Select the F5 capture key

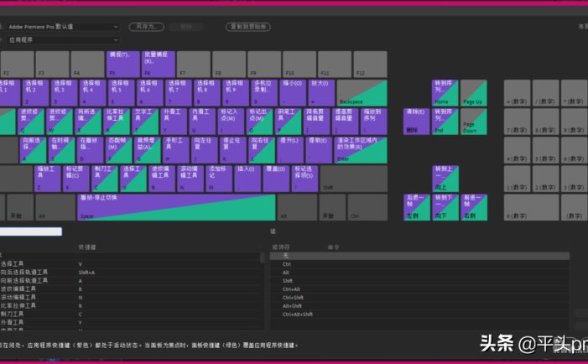[x=120, y=64]
